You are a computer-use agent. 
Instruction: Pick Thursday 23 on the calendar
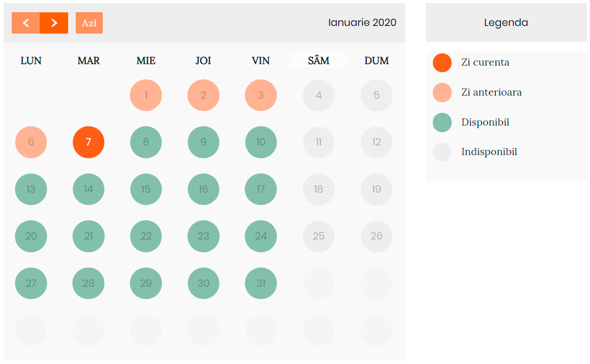(203, 236)
